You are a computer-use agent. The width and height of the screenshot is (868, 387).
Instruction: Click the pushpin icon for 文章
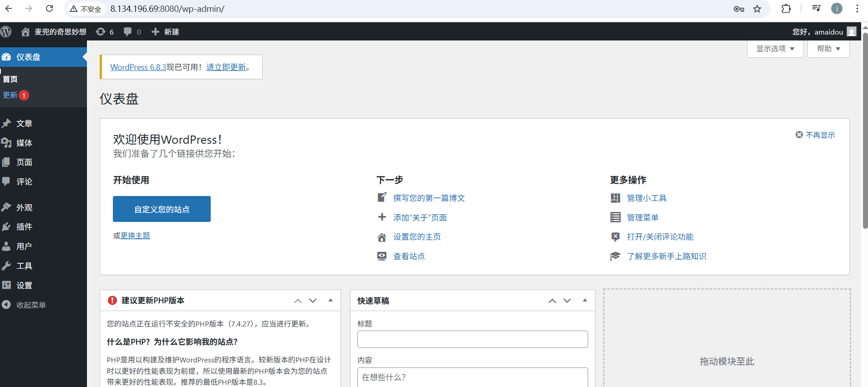pos(6,124)
